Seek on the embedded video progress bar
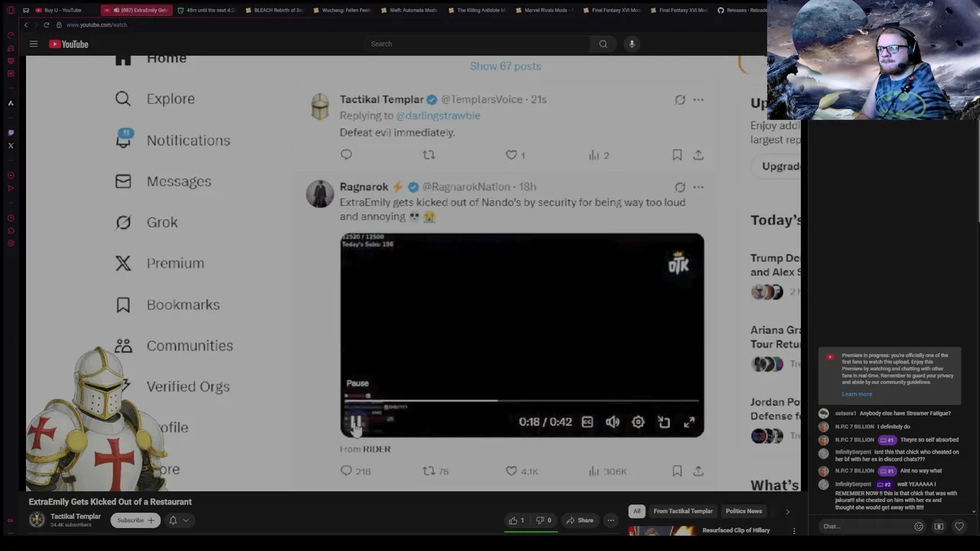 521,400
